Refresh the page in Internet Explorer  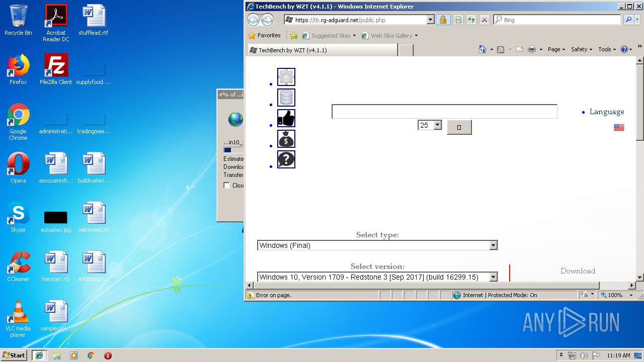tap(471, 20)
